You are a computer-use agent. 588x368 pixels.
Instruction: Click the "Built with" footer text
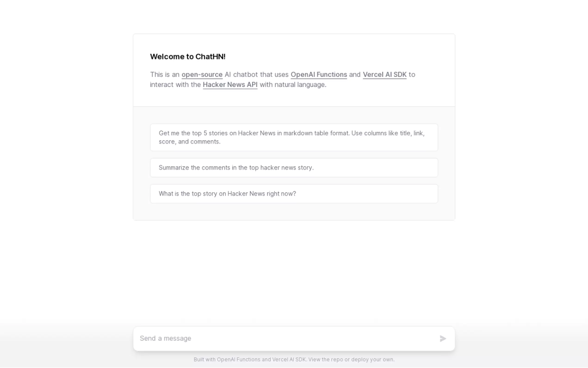tap(204, 359)
